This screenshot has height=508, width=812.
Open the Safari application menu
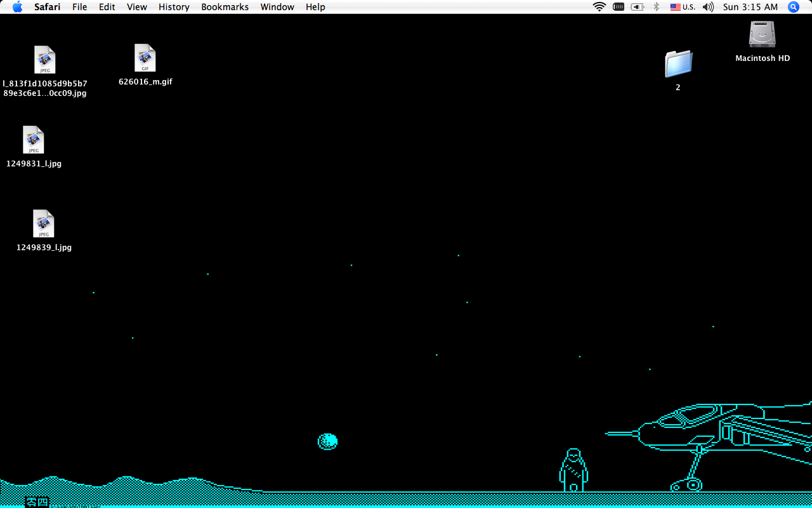[x=48, y=7]
